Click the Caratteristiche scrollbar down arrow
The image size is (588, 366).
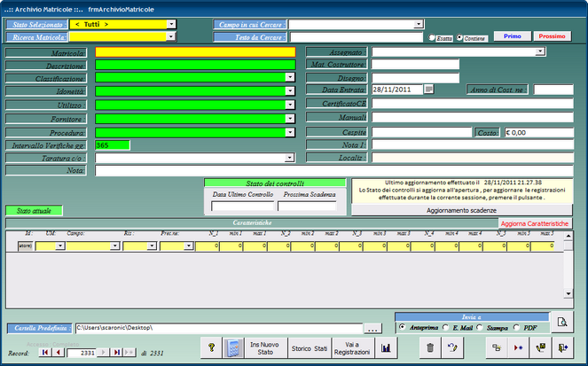(568, 293)
